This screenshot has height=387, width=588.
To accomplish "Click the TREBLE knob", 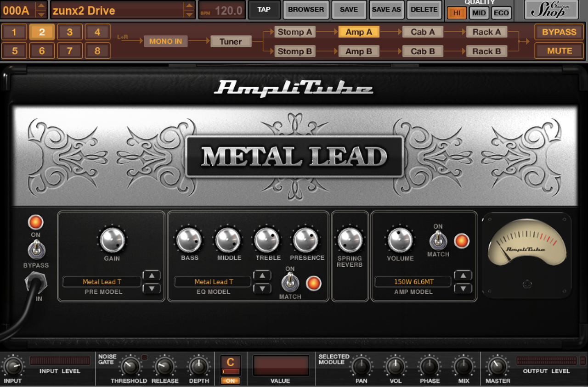I will click(267, 240).
